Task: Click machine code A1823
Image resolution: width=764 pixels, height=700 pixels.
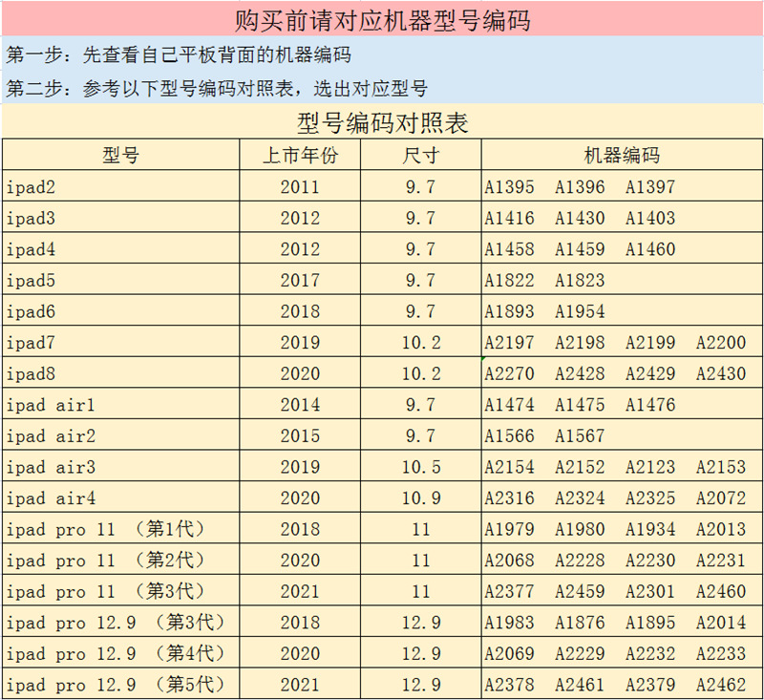Action: (580, 281)
